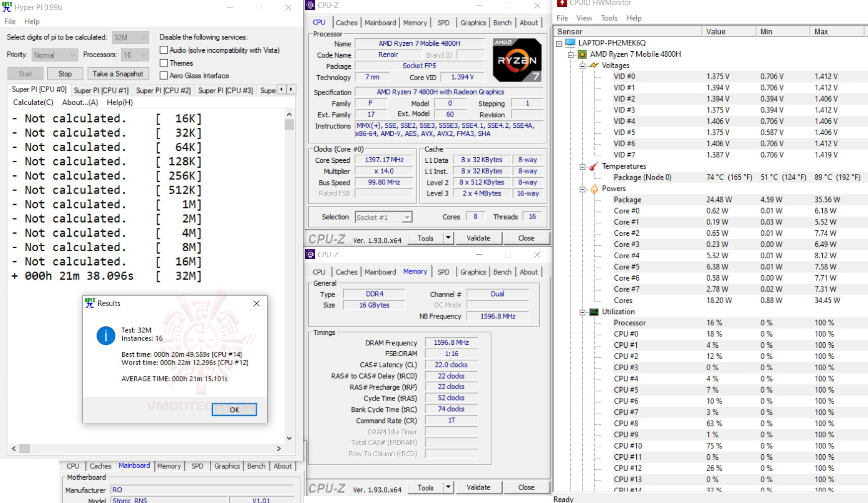Screen dimensions: 868x503
Task: Click the Stop button in Hyper PI
Action: tap(65, 74)
